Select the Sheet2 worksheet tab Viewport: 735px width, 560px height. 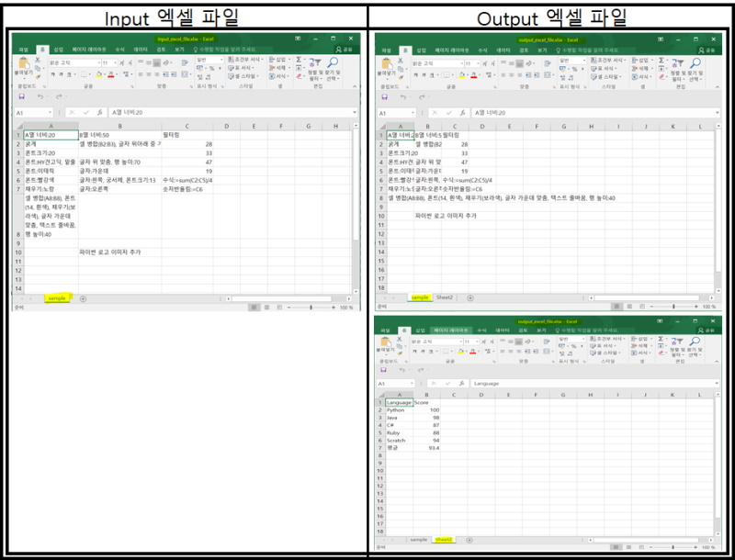(444, 297)
